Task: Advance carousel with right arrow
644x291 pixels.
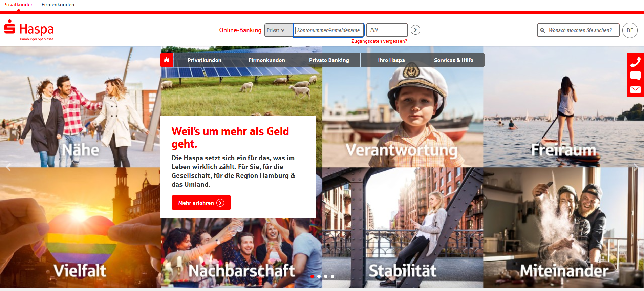Action: pos(636,167)
